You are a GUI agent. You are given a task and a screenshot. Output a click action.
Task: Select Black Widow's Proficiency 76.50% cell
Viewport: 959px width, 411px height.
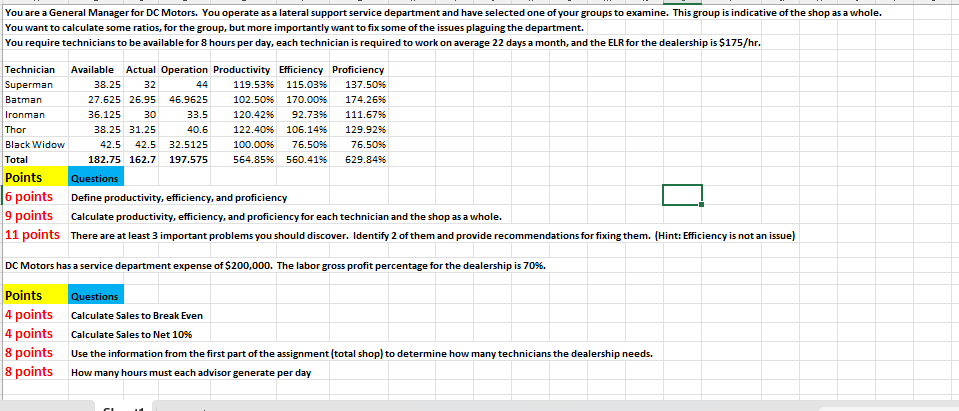click(x=358, y=144)
